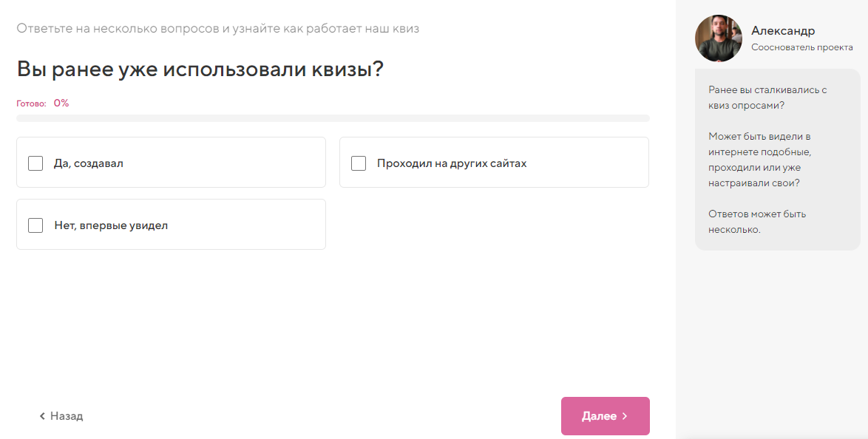Select the Да, создавал answer card
Screen dimensions: 868x439
tap(170, 163)
